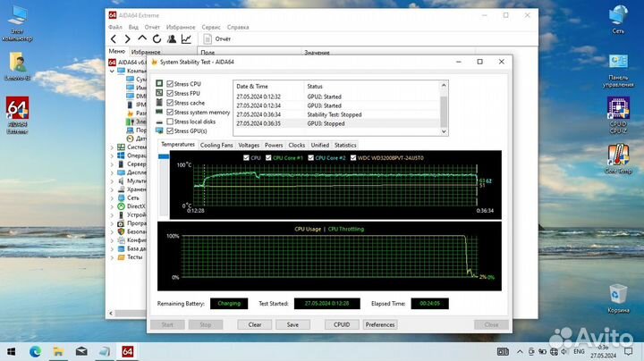Click the Отчёт report button in the toolbar

(x=217, y=39)
